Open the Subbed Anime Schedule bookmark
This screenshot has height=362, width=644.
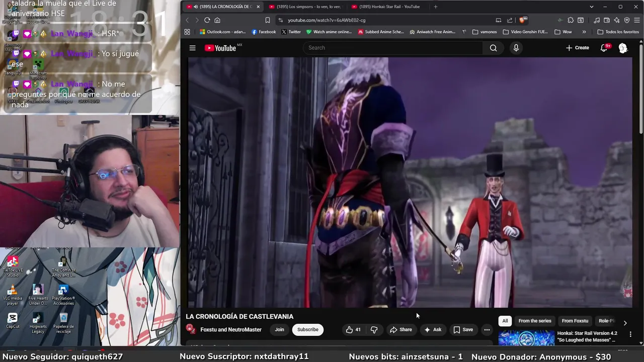point(381,32)
